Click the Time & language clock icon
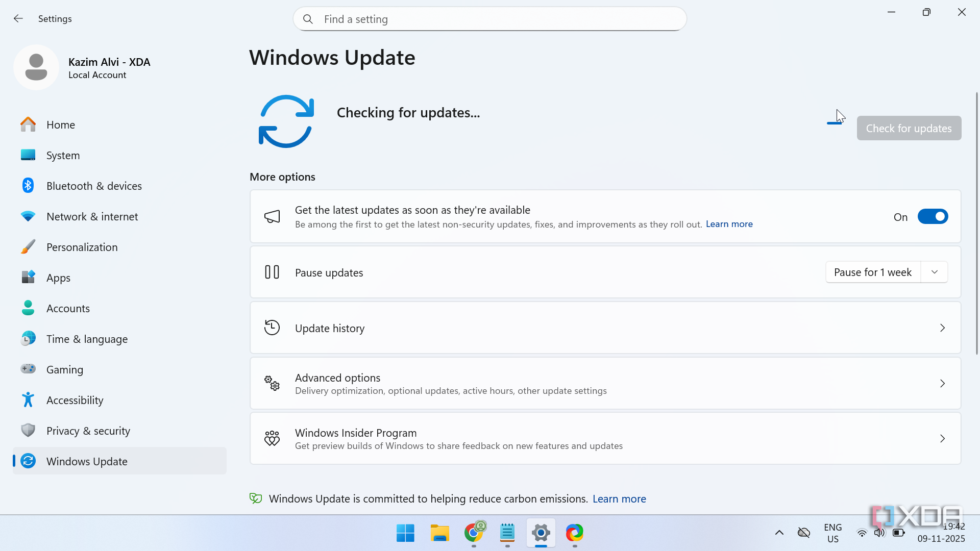This screenshot has height=551, width=980. [x=28, y=338]
